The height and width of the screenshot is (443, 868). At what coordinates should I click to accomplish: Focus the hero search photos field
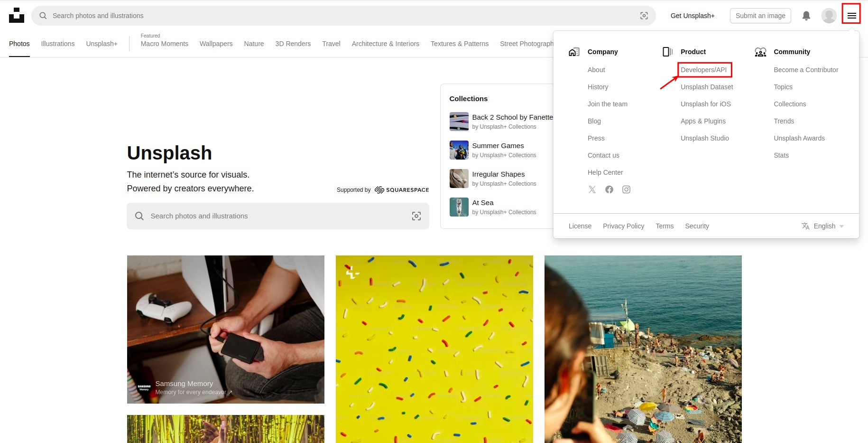278,216
